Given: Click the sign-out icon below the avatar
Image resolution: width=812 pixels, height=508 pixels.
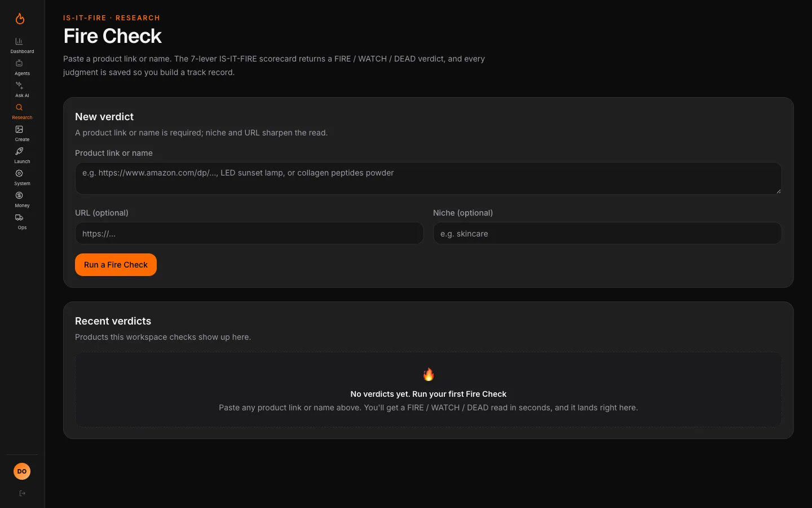Looking at the screenshot, I should pyautogui.click(x=23, y=493).
